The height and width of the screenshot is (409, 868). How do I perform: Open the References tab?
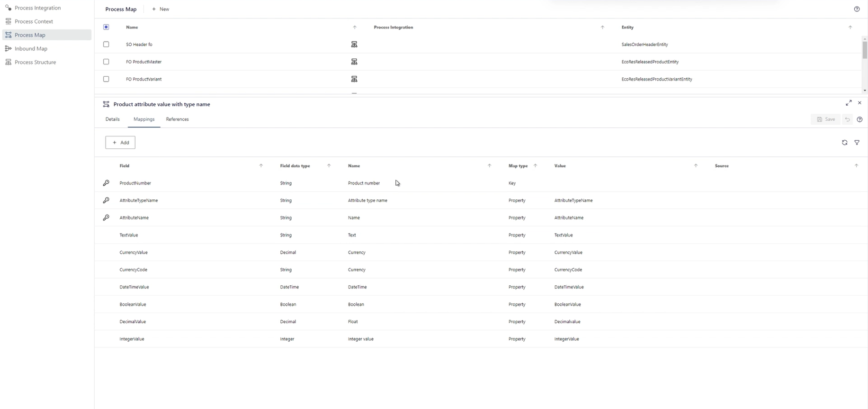click(178, 119)
